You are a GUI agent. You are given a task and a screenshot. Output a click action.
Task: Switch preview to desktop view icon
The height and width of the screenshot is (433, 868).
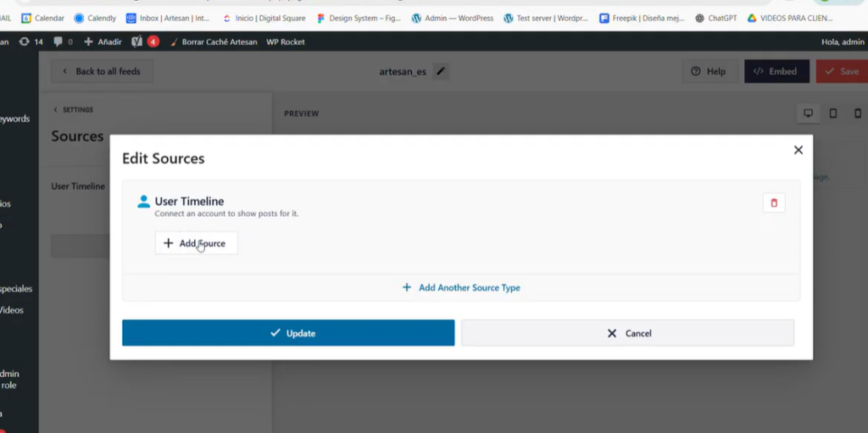(x=808, y=114)
